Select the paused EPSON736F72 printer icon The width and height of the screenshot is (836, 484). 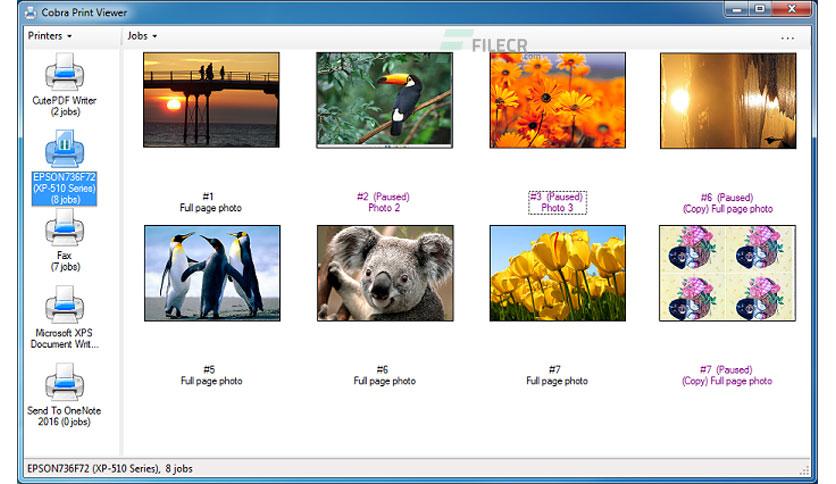click(64, 149)
